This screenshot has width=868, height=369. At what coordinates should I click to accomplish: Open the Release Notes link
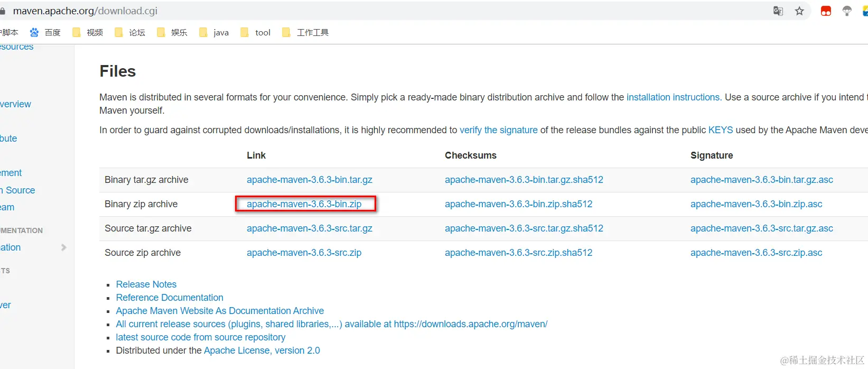pyautogui.click(x=146, y=284)
